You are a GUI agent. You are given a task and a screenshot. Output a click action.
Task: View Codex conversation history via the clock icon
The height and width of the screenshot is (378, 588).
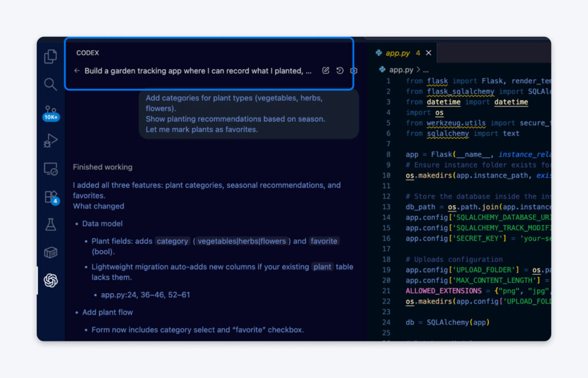pyautogui.click(x=339, y=69)
